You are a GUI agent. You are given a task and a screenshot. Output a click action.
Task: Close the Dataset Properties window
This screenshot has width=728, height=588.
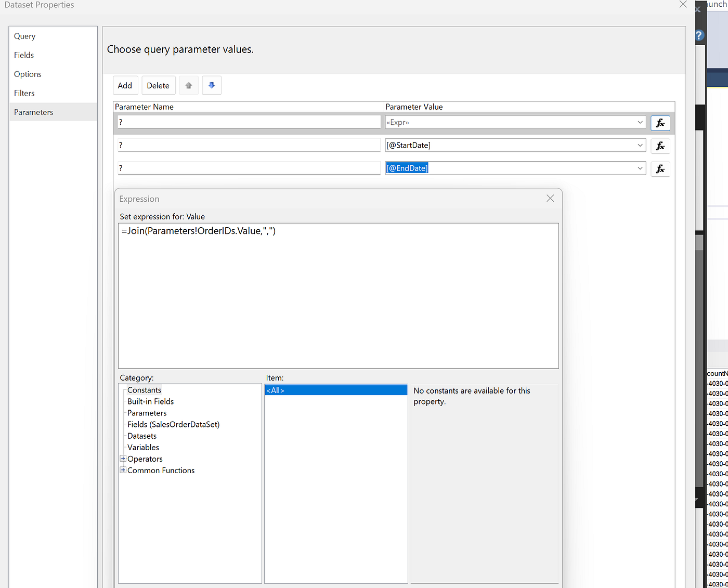pos(683,5)
